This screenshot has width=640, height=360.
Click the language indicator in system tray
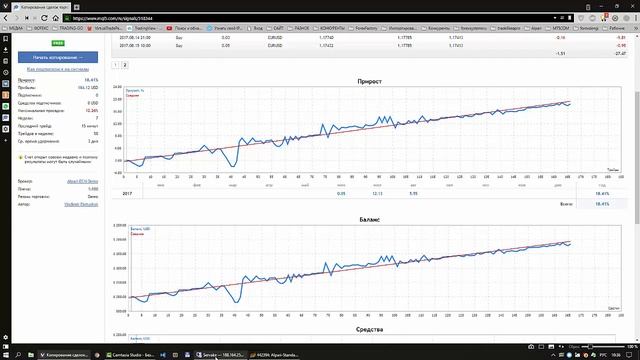tap(603, 355)
